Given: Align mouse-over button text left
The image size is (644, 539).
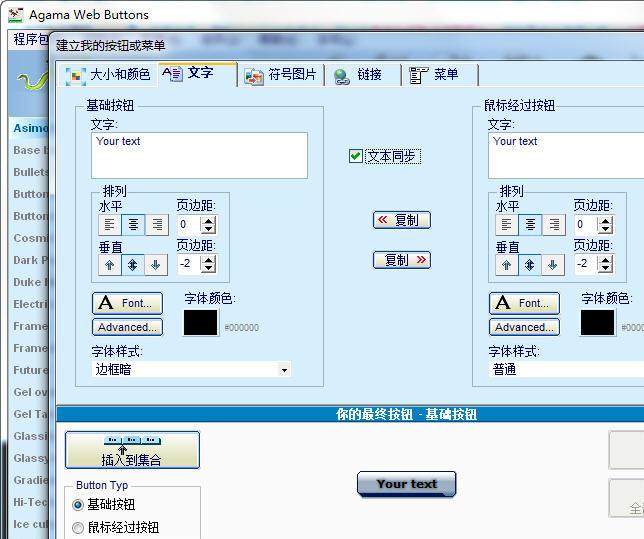Looking at the screenshot, I should (x=507, y=225).
